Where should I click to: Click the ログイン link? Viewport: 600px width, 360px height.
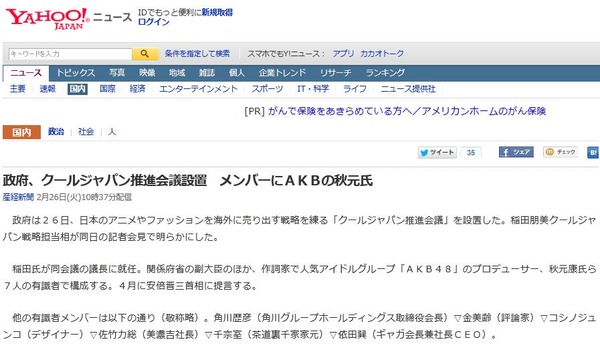point(153,22)
